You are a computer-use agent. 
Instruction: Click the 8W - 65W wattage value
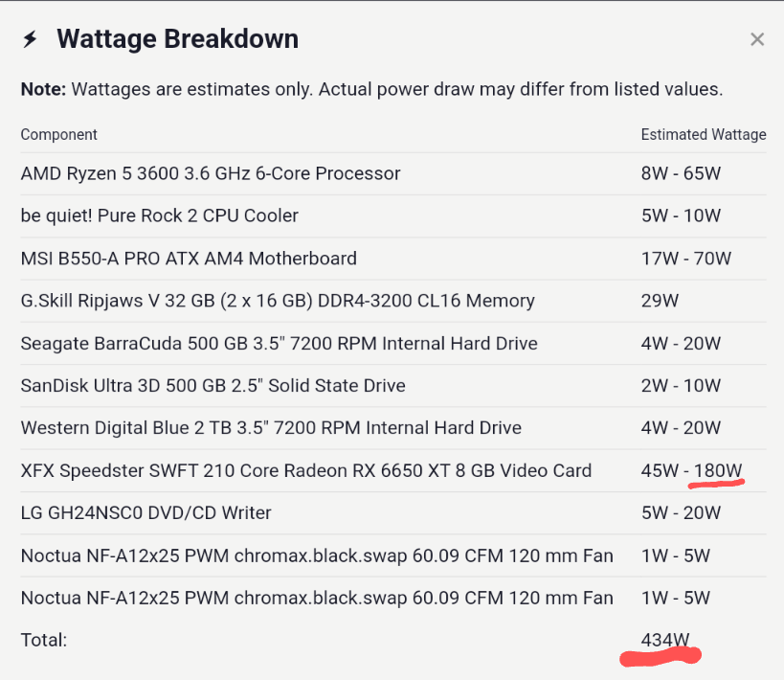point(681,173)
